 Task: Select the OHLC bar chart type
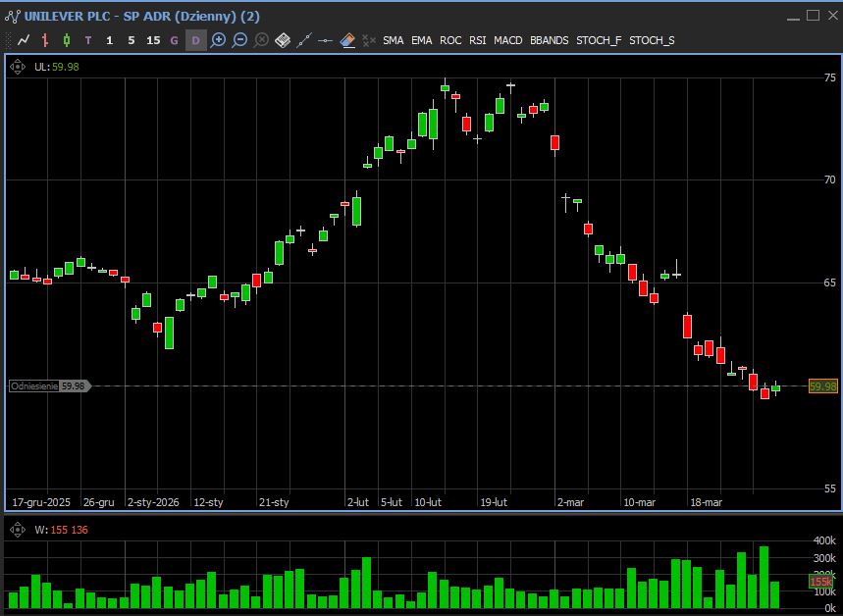pyautogui.click(x=45, y=40)
